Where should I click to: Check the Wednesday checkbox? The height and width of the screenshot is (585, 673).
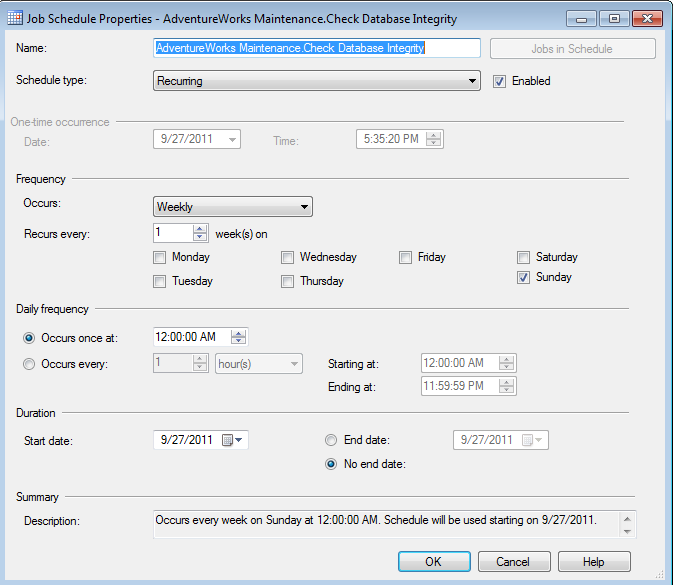pyautogui.click(x=287, y=258)
